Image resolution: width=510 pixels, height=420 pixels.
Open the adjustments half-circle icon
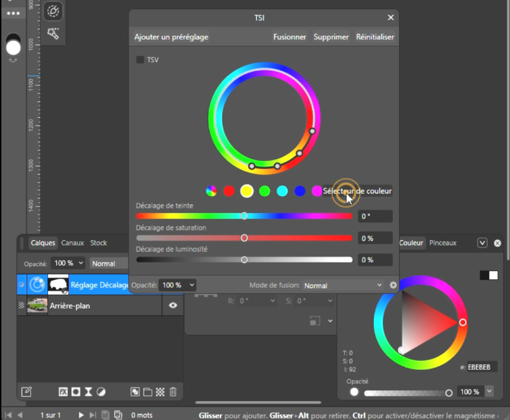101,392
